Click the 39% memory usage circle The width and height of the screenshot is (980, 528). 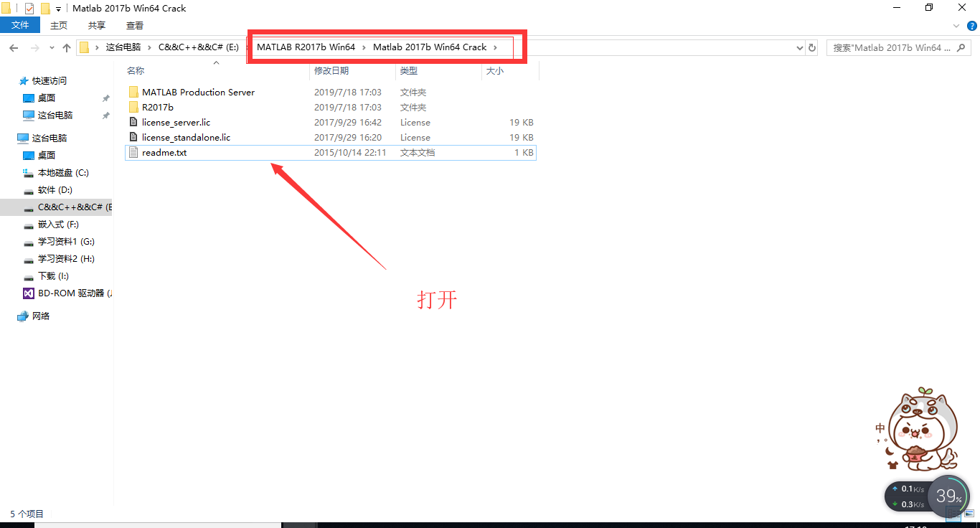pos(949,496)
